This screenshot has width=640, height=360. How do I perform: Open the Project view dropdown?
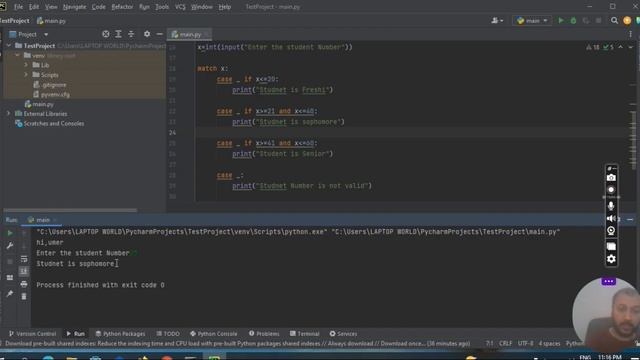[46, 34]
